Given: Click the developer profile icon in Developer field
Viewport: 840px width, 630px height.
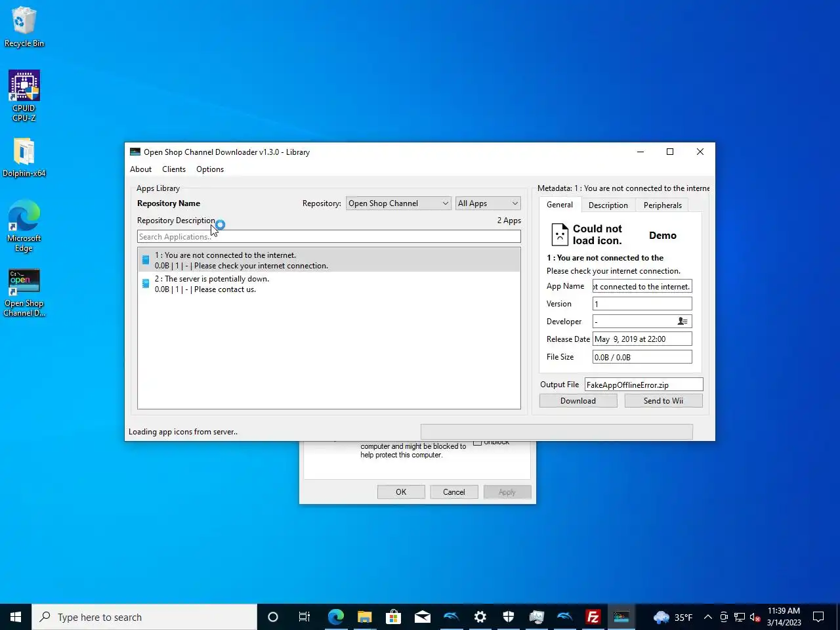Looking at the screenshot, I should (682, 321).
